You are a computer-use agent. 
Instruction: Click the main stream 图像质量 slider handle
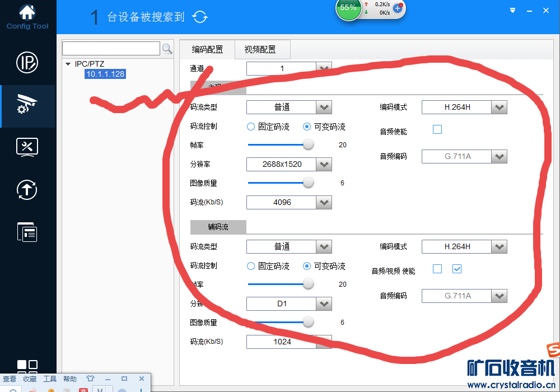[308, 183]
